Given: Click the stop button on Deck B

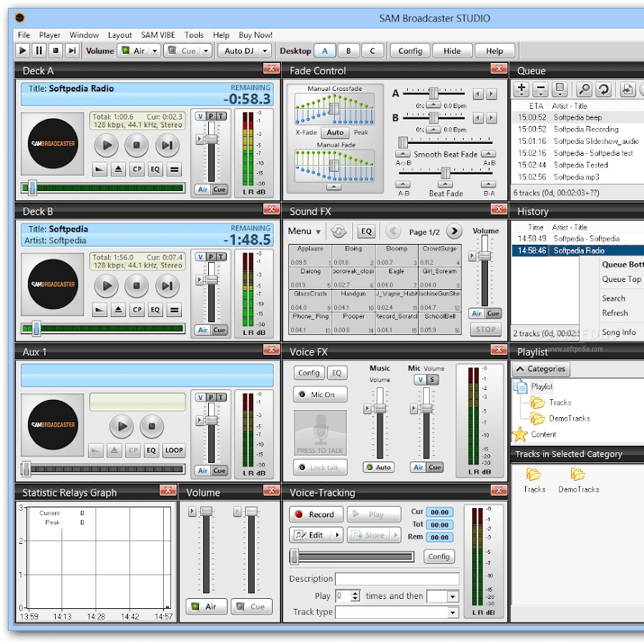Looking at the screenshot, I should coord(136,286).
